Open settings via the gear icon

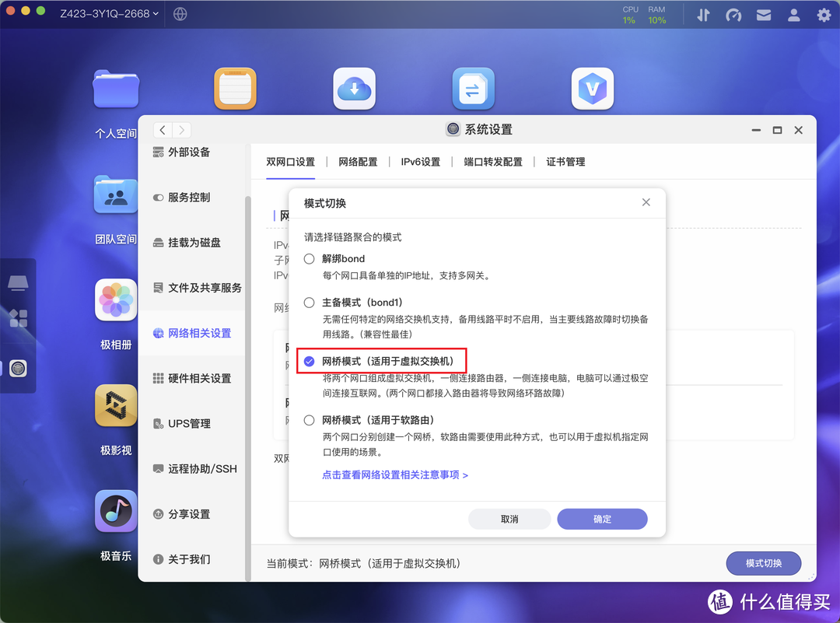click(824, 14)
